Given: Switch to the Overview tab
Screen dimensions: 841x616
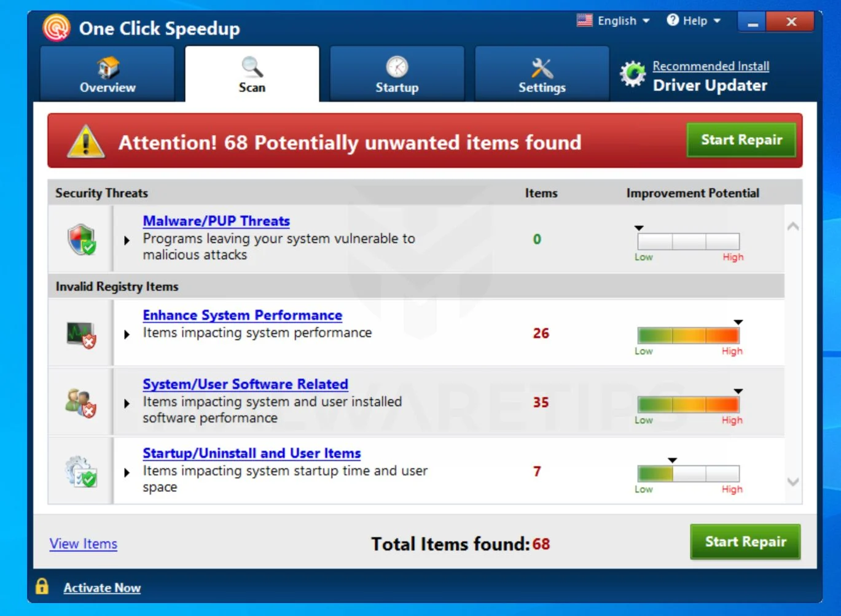Looking at the screenshot, I should coord(108,74).
